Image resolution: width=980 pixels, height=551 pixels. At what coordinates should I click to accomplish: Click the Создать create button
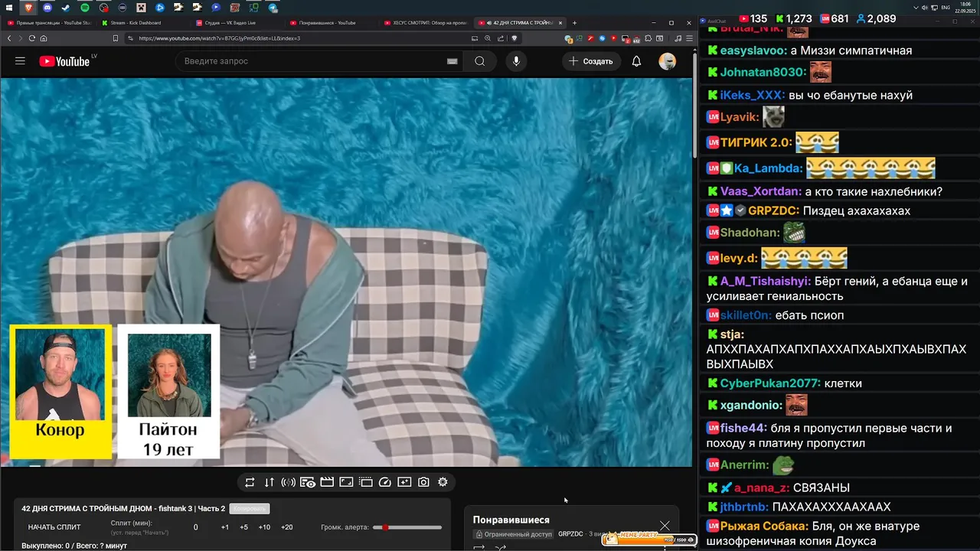(590, 61)
